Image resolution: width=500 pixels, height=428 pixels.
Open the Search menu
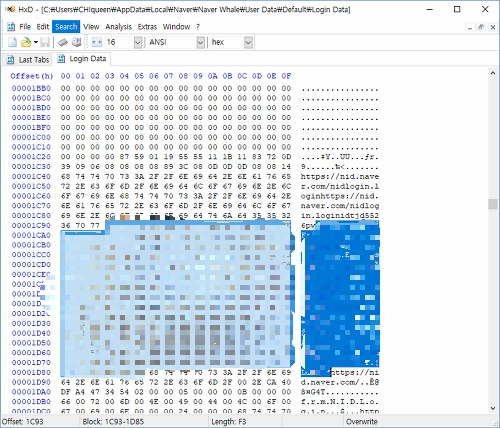66,27
